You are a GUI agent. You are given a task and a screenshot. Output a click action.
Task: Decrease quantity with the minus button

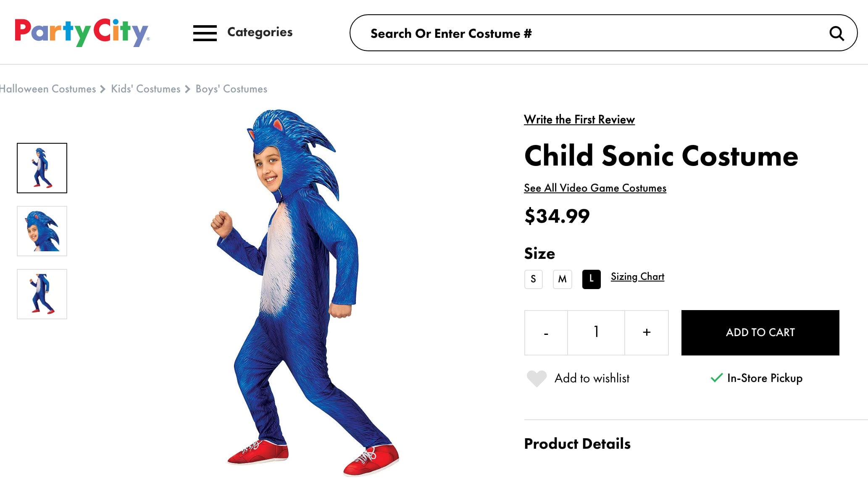point(546,333)
